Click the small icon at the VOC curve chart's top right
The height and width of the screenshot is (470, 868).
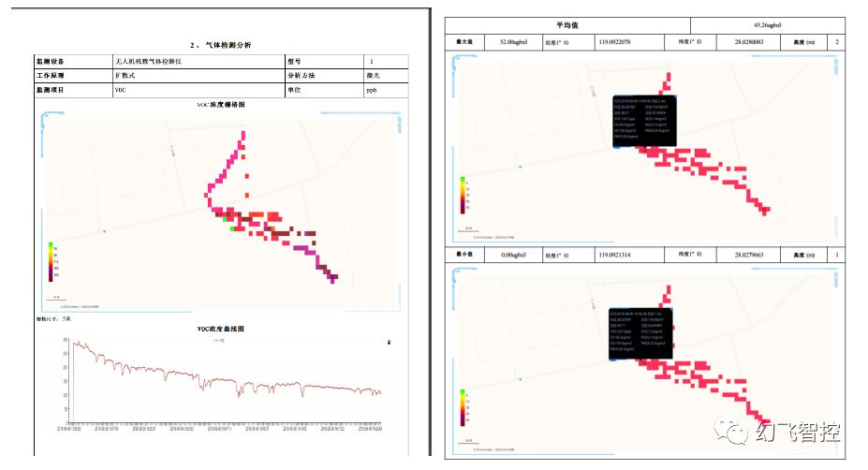(x=389, y=344)
